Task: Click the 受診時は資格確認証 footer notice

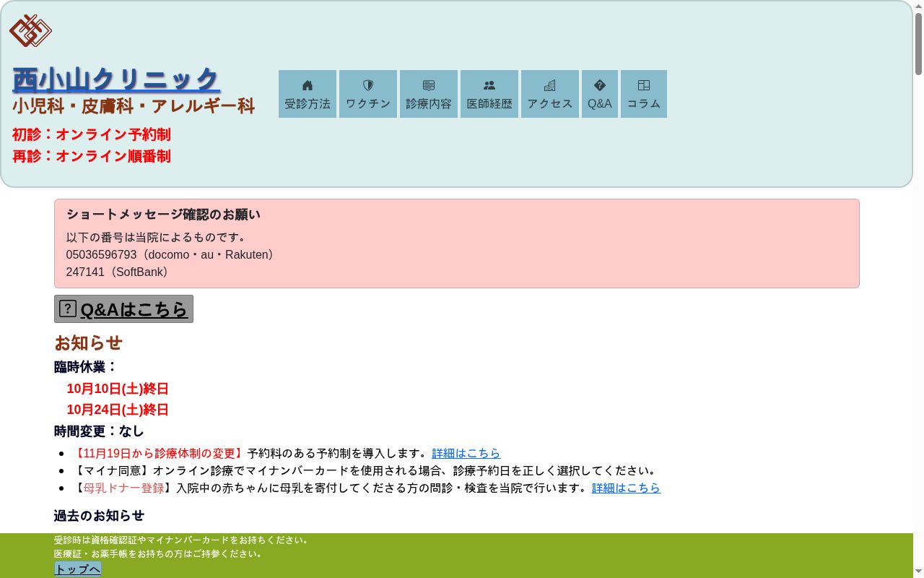Action: [183, 540]
